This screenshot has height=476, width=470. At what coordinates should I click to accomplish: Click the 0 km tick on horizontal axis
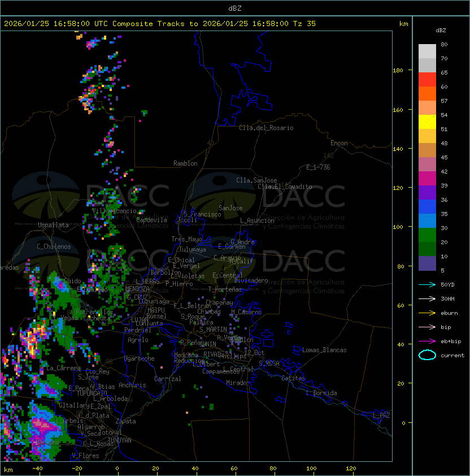(117, 469)
